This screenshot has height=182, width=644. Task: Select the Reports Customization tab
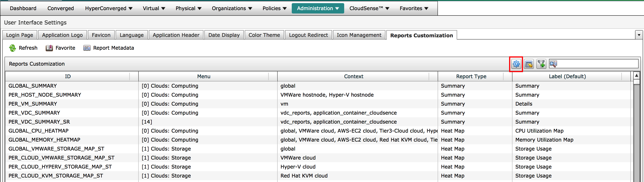tap(421, 35)
